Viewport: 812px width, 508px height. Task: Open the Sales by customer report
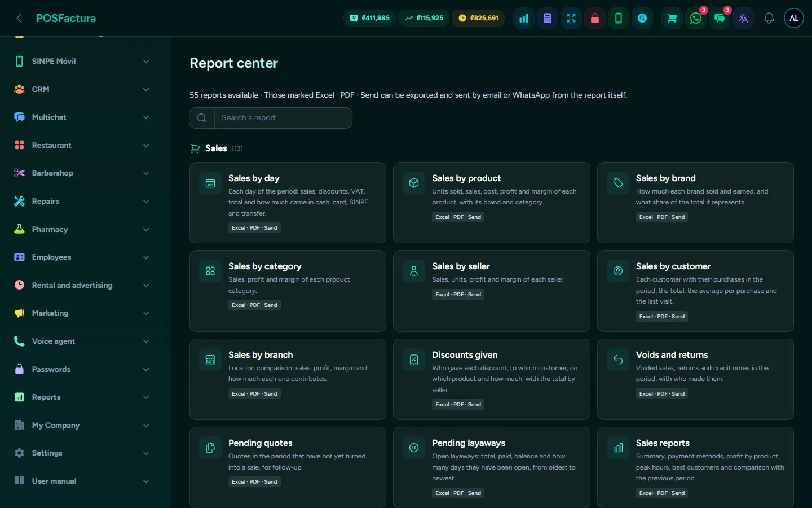[695, 291]
